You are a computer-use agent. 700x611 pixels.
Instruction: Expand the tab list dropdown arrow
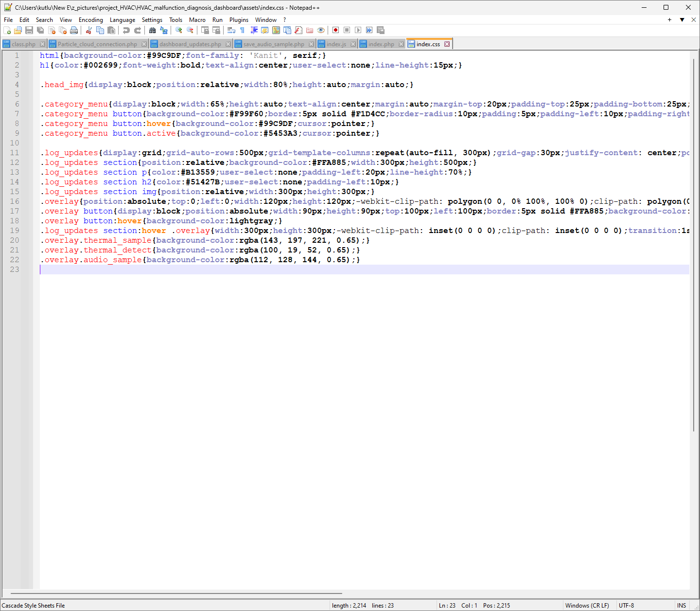click(682, 20)
